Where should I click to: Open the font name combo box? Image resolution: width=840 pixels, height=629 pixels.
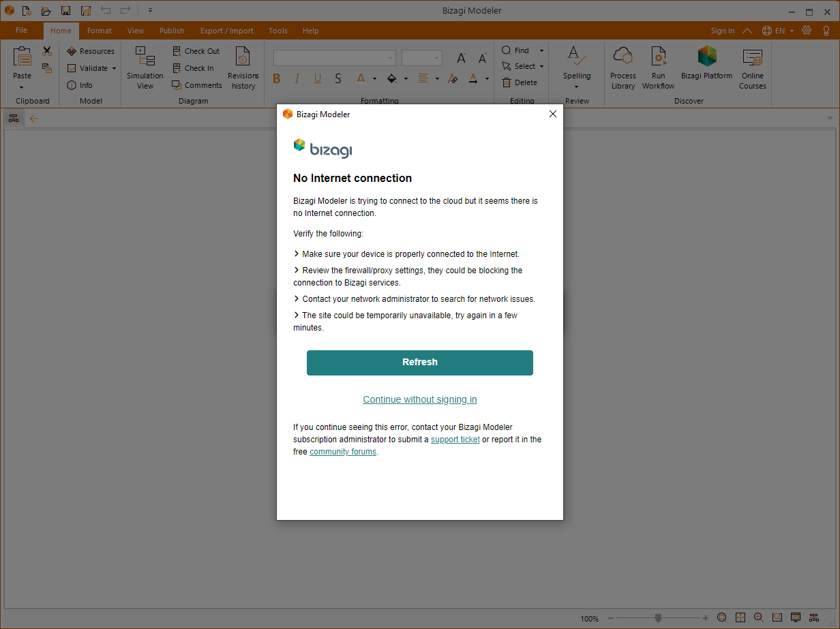pyautogui.click(x=335, y=58)
